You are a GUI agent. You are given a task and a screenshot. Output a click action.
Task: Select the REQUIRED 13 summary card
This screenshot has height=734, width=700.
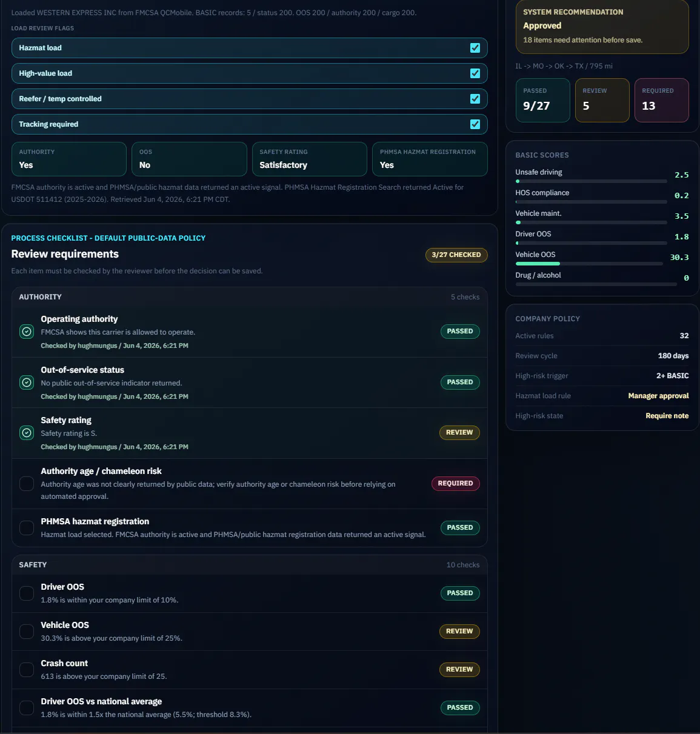point(662,101)
